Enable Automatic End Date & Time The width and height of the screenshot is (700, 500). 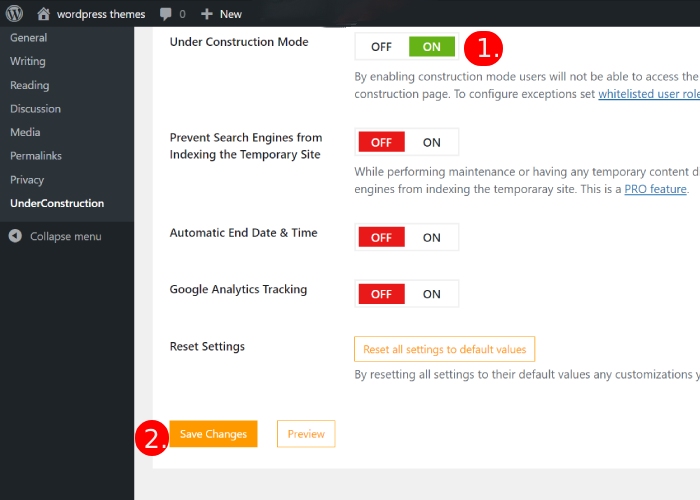431,237
